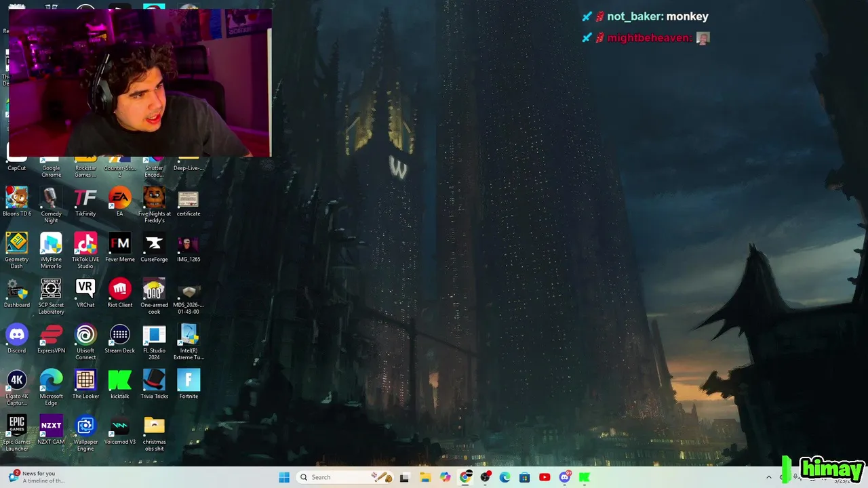Image resolution: width=868 pixels, height=488 pixels.
Task: Open The Looker game icon
Action: [85, 384]
